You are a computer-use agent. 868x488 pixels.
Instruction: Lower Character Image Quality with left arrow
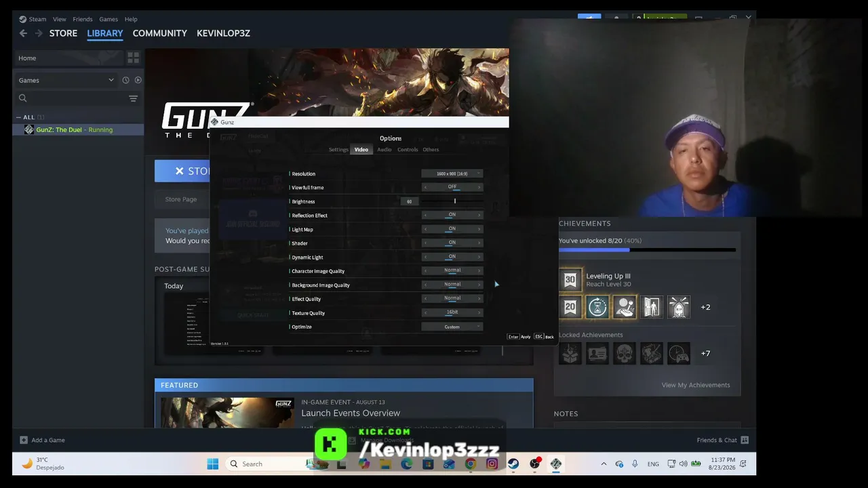(x=425, y=271)
